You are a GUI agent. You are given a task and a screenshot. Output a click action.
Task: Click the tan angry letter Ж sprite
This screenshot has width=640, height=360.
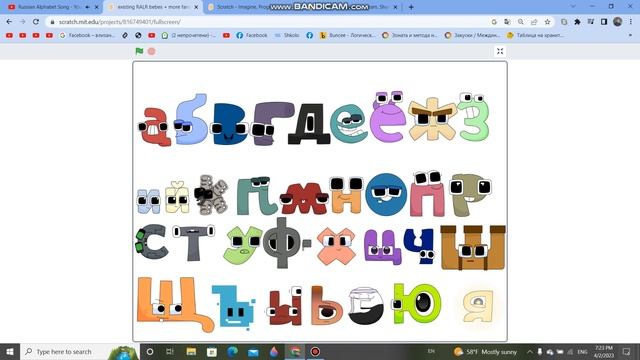[x=432, y=119]
